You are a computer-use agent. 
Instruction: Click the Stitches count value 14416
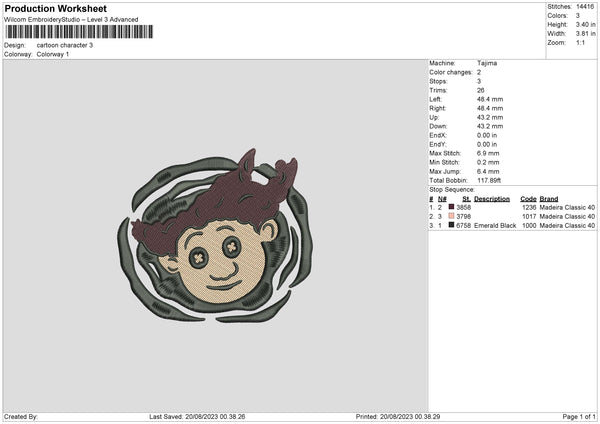click(585, 7)
